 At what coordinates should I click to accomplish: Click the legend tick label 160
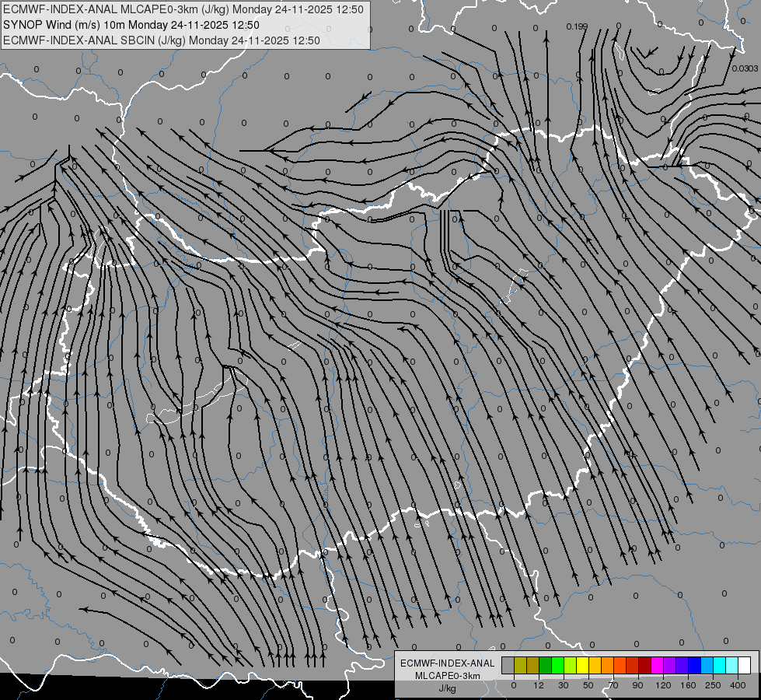pos(688,685)
